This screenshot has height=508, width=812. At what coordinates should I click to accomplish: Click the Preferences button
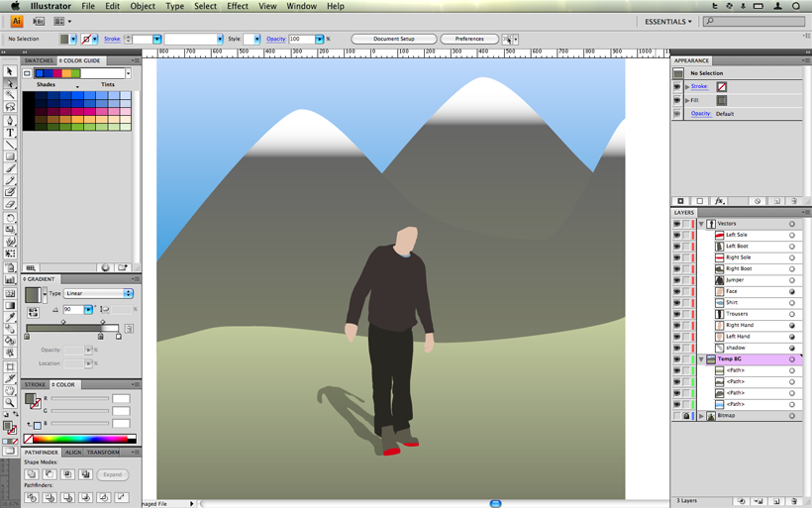pos(469,39)
